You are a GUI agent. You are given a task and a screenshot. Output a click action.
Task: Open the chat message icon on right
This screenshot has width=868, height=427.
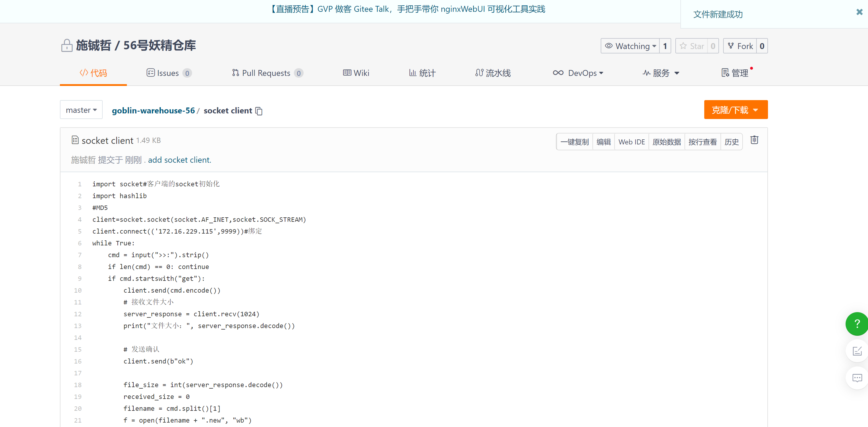(856, 378)
